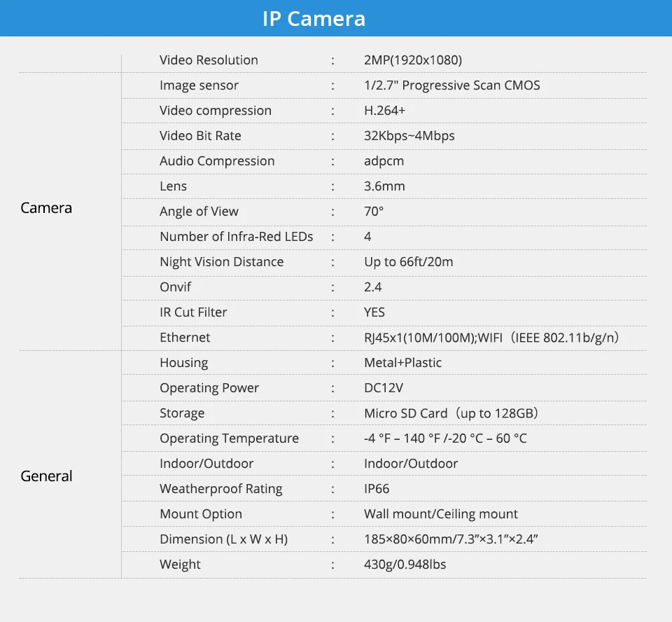Click the 430g/0.948lbs weight value
This screenshot has height=622, width=672.
(405, 565)
